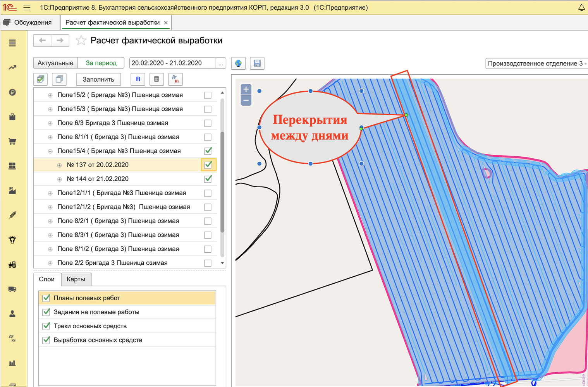Zoom out on the map with minus
This screenshot has height=387, width=588.
[x=246, y=100]
